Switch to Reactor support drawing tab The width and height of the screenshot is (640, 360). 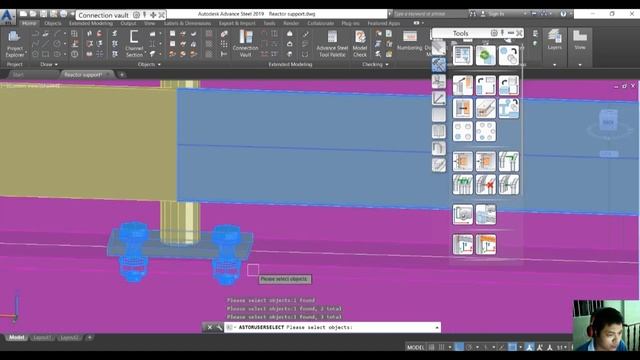point(83,75)
